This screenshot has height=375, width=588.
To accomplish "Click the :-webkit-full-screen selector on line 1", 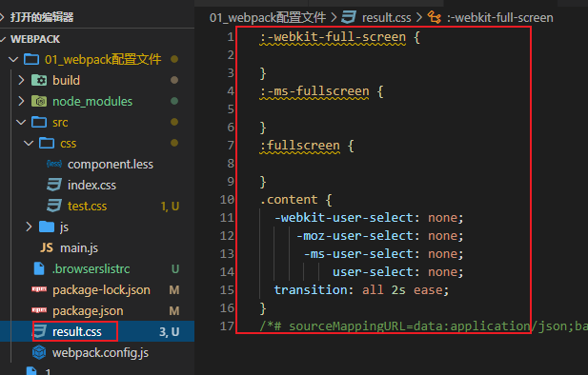I will 333,37.
